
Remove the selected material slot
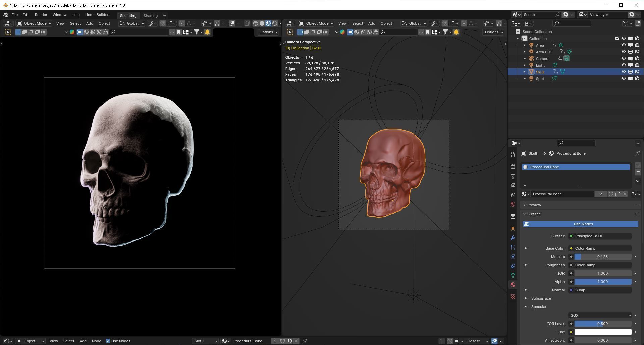click(x=638, y=172)
